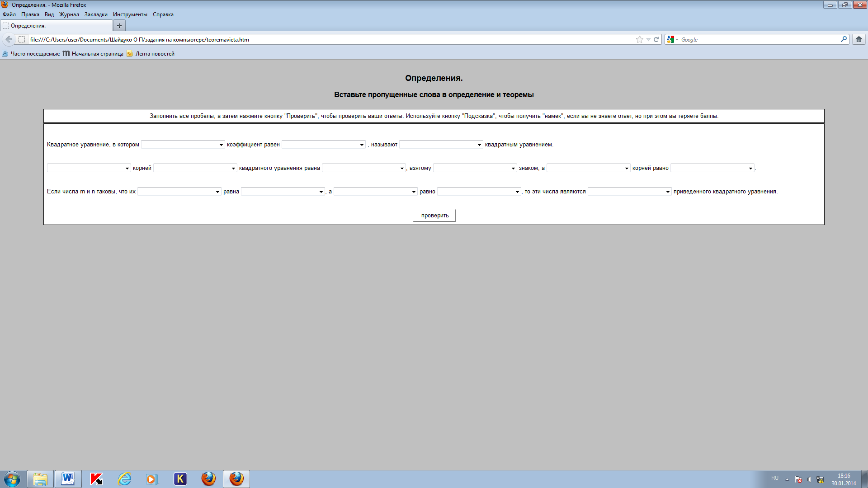Open dropdown after 'корней равно'

712,168
